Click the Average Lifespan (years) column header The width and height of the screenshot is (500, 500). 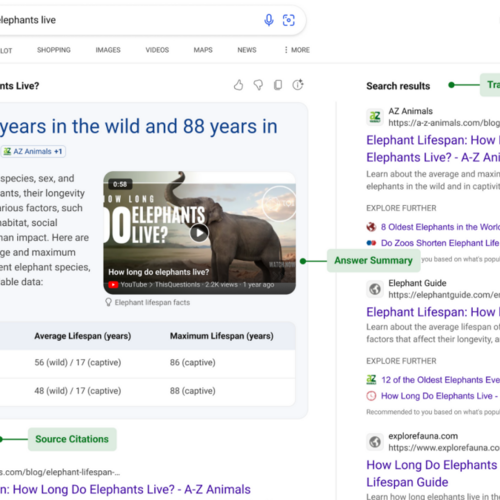point(83,336)
